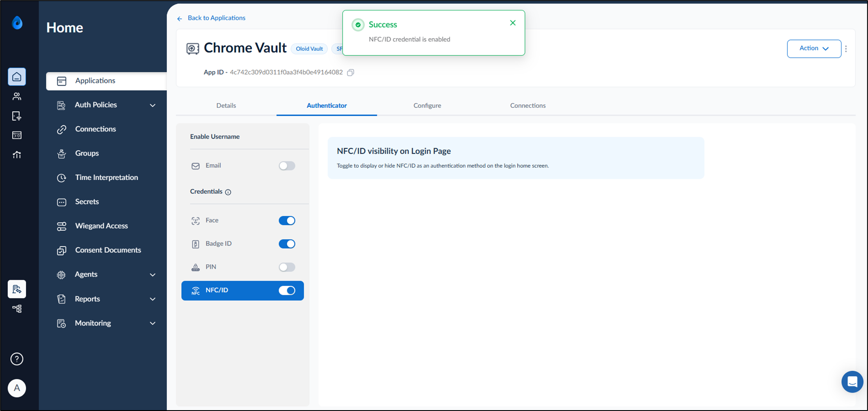
Task: Click Back to Applications link
Action: tap(217, 18)
